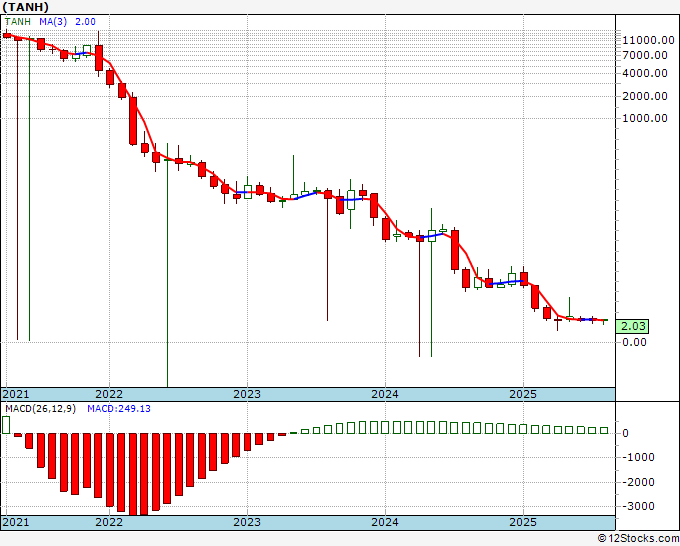Select 2022 on the price chart timeline

click(x=109, y=394)
